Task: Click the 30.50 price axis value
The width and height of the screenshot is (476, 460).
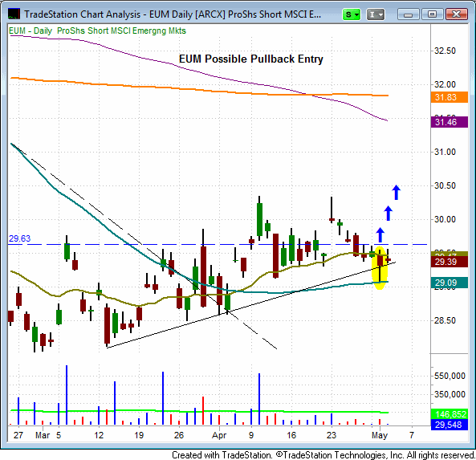Action: pyautogui.click(x=445, y=185)
